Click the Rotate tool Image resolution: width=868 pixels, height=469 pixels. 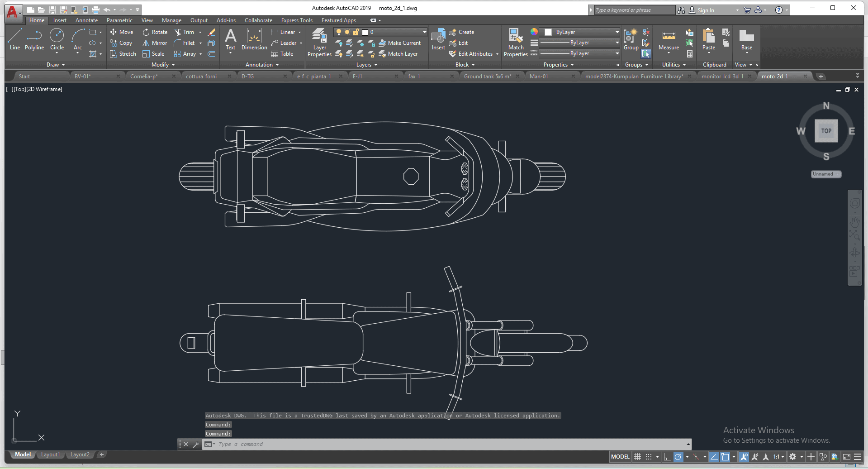(155, 32)
